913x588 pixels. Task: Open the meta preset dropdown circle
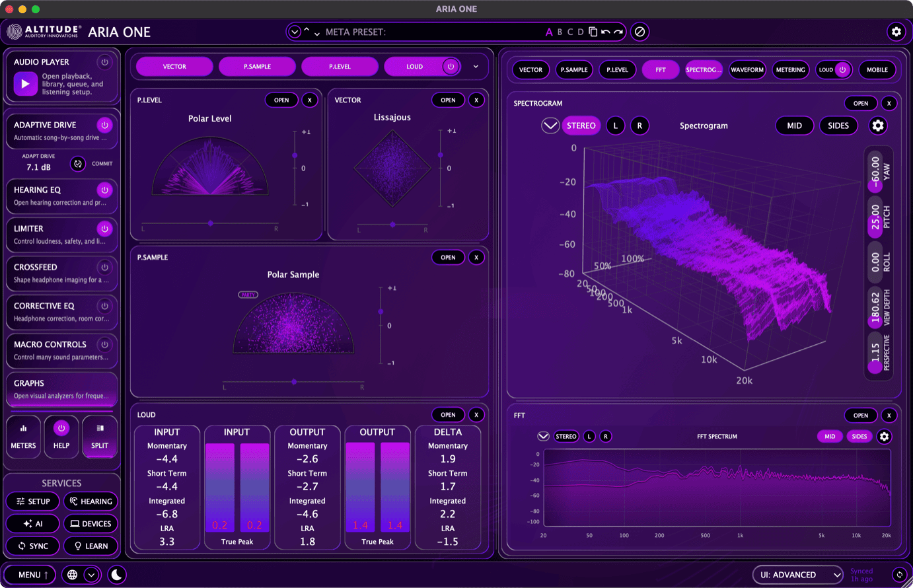[295, 32]
